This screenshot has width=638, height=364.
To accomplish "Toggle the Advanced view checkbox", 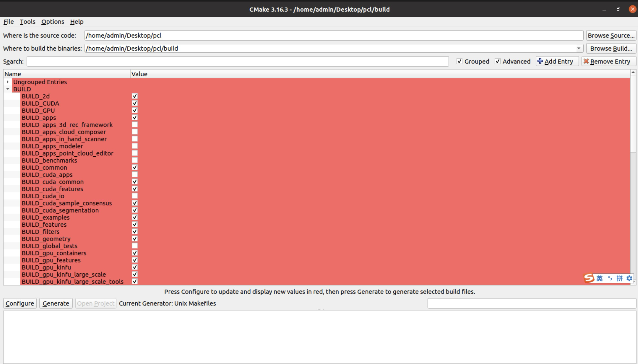I will click(x=497, y=61).
